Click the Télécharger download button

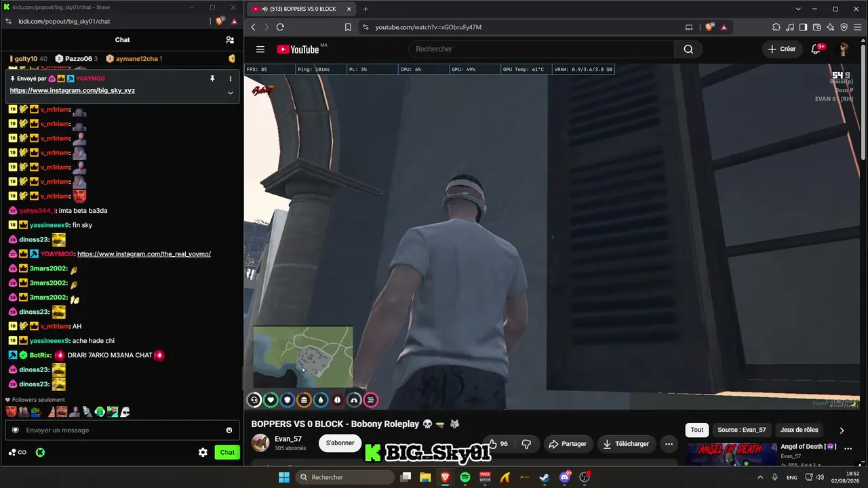point(626,444)
